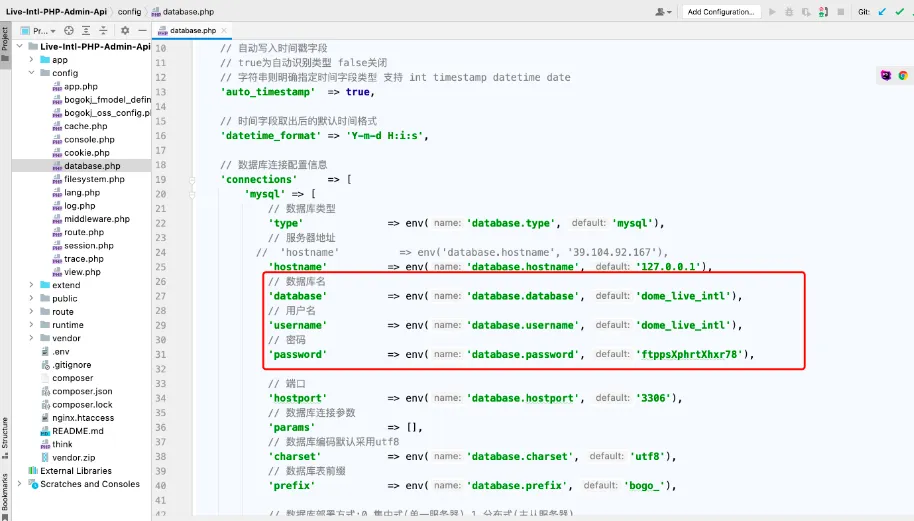Toggle the Project tool window tab
The height and width of the screenshot is (521, 914).
click(x=5, y=44)
